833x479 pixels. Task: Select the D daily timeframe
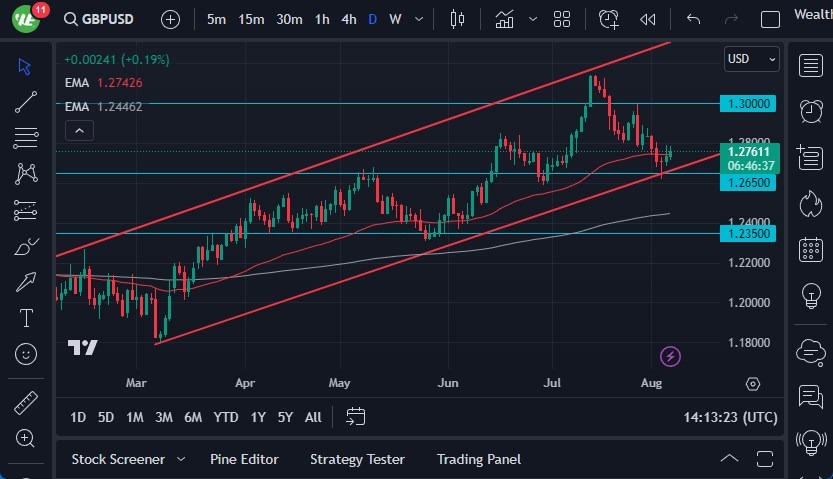372,19
